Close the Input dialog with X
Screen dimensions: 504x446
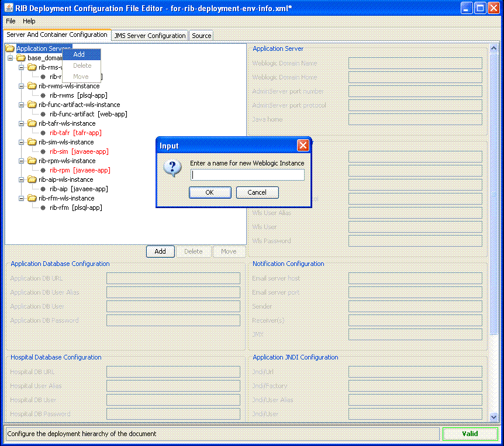(303, 146)
